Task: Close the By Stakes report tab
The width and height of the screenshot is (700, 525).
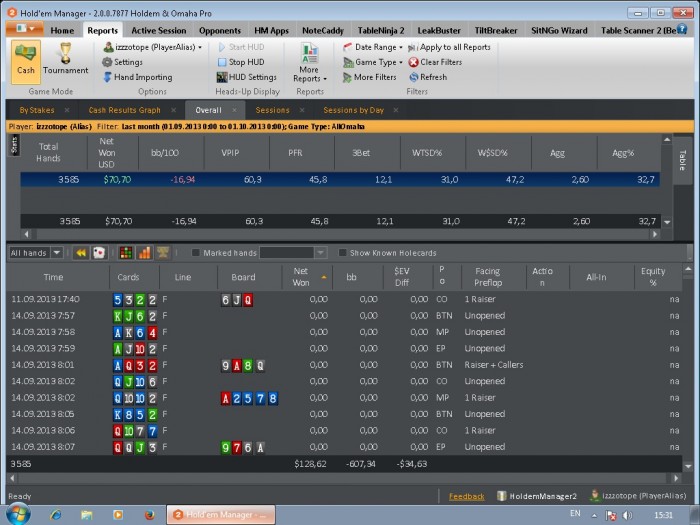Action: coord(67,110)
